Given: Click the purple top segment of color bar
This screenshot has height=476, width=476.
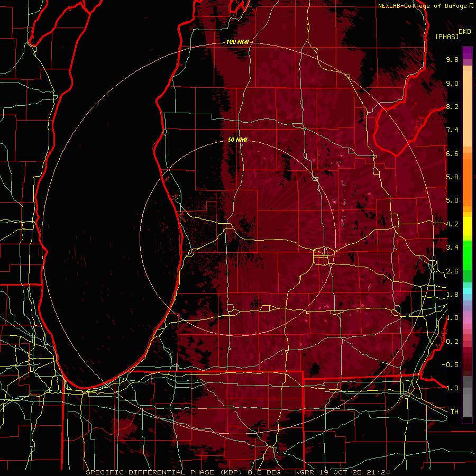Looking at the screenshot, I should (x=467, y=53).
